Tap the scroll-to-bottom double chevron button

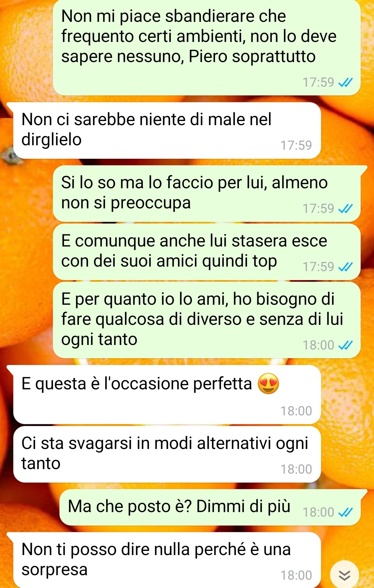(x=344, y=575)
